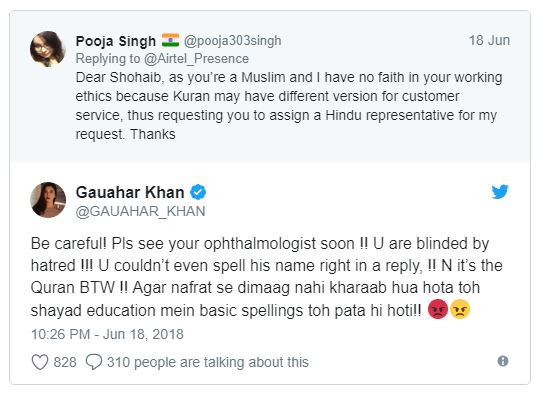This screenshot has height=393, width=542.
Task: Click the info icon at bottom right
Action: [503, 361]
